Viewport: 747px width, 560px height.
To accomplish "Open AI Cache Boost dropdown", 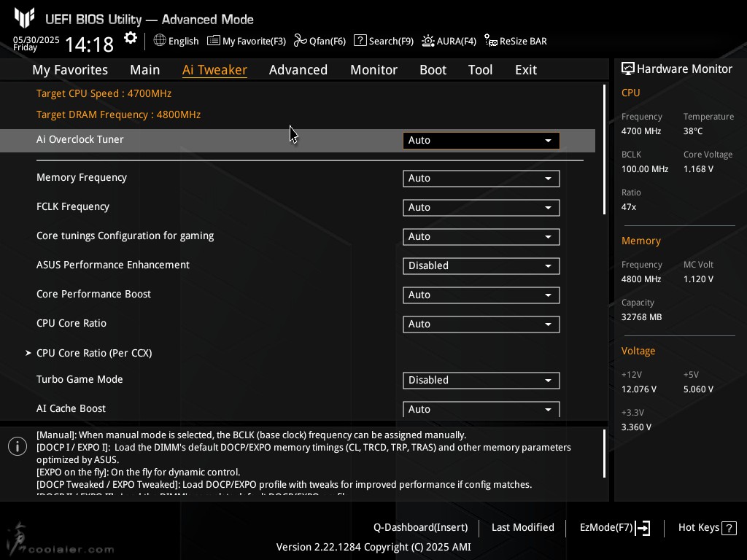I will coord(481,409).
